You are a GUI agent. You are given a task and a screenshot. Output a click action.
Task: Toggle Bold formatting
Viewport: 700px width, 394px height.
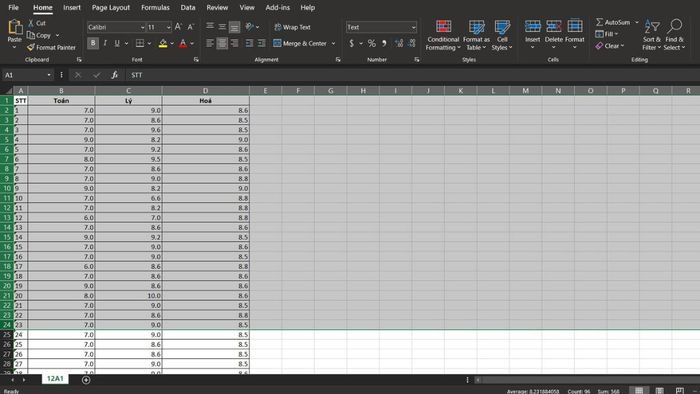click(x=93, y=43)
